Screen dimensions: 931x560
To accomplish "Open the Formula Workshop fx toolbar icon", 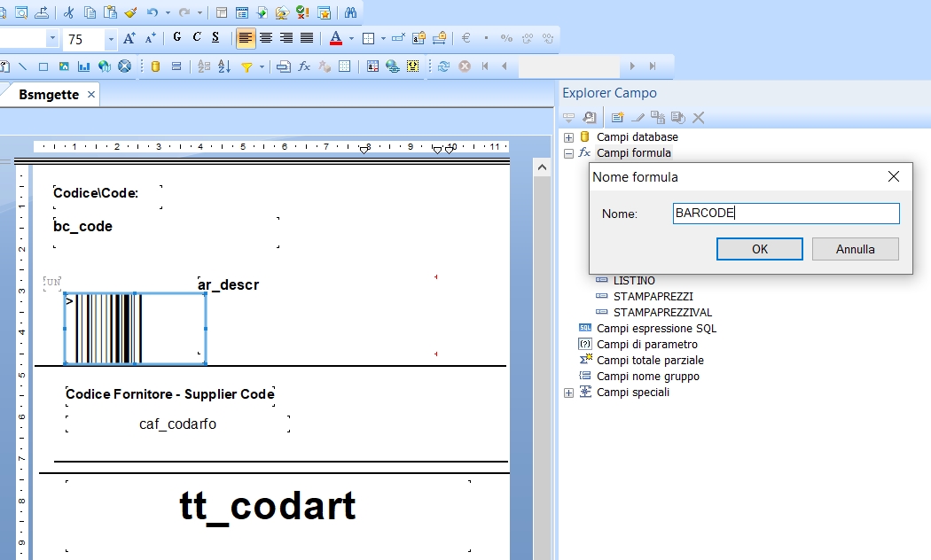I will pos(304,66).
